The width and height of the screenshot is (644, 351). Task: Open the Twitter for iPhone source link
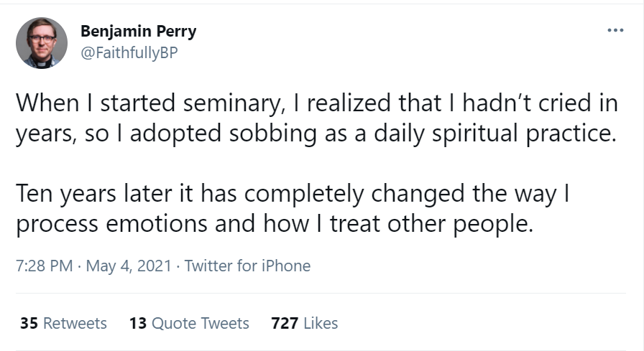(247, 266)
